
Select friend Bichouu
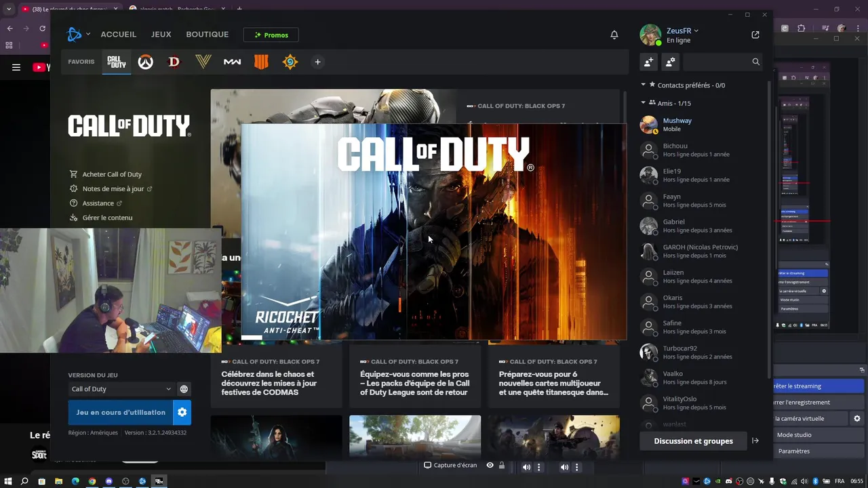702,150
